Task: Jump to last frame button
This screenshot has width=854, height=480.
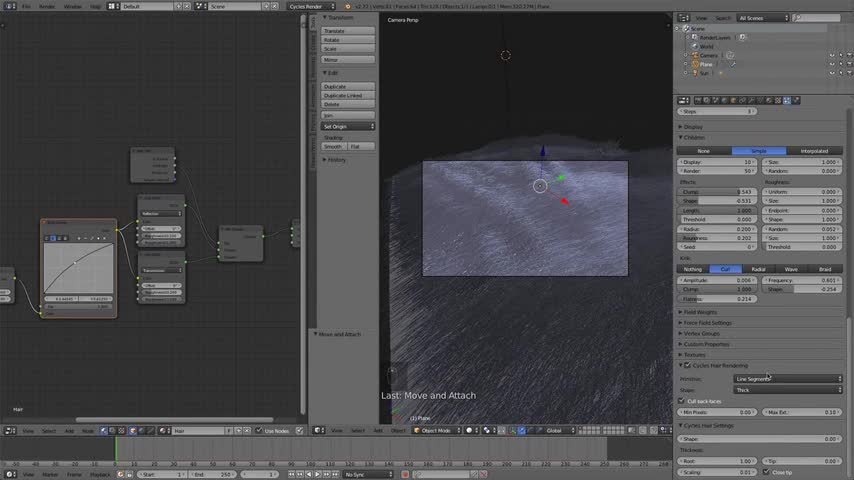Action: 336,475
